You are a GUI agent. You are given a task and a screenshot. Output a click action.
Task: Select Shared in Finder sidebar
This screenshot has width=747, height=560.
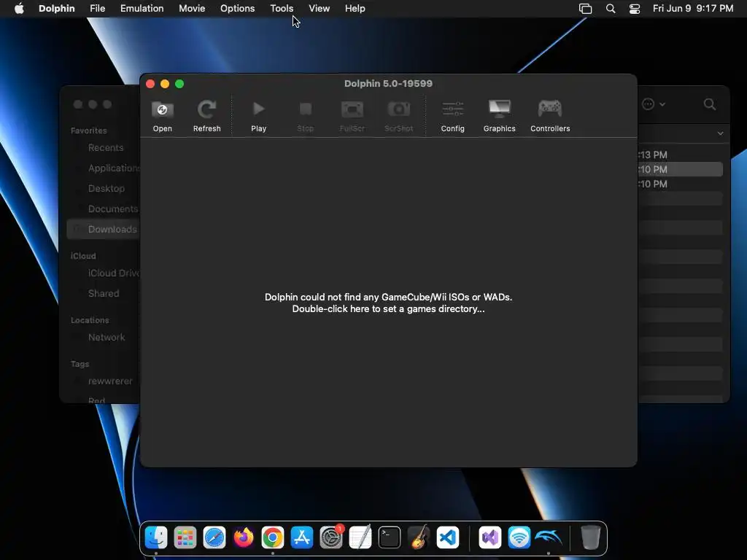104,293
